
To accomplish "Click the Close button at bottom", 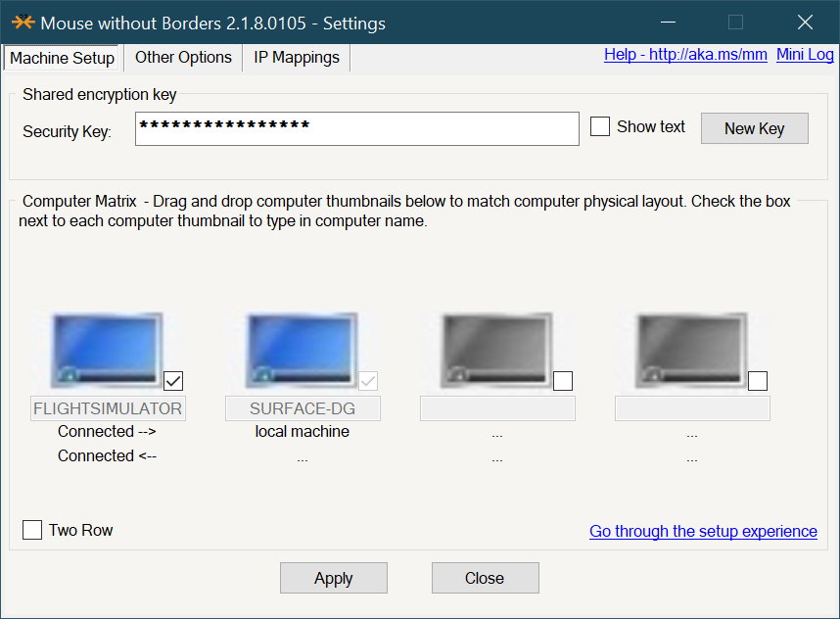I will coord(485,578).
